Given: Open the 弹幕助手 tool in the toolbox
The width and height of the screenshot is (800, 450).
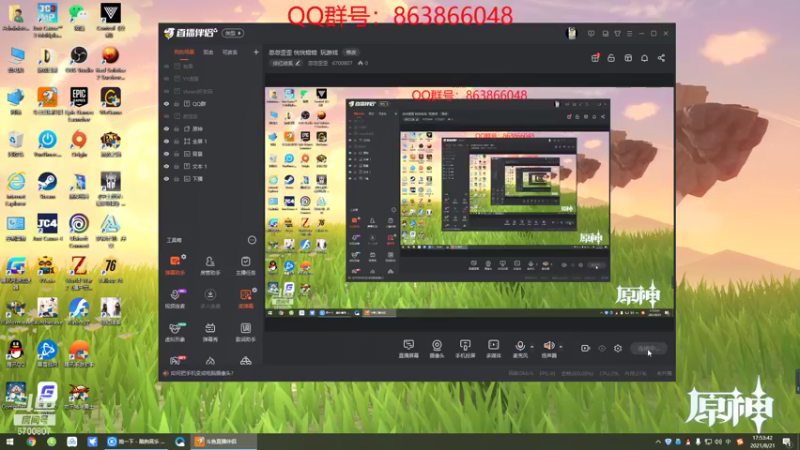Looking at the screenshot, I should click(175, 265).
